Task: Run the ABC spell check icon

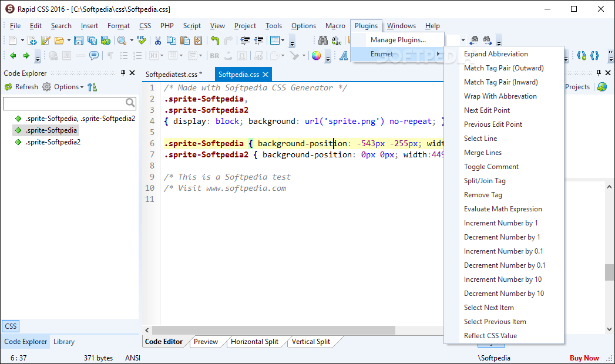Action: pyautogui.click(x=142, y=41)
